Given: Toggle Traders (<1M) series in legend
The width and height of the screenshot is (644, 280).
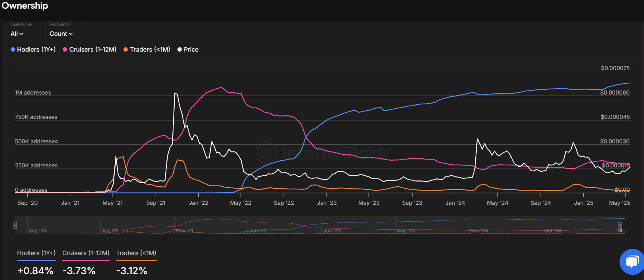Looking at the screenshot, I should [x=150, y=50].
